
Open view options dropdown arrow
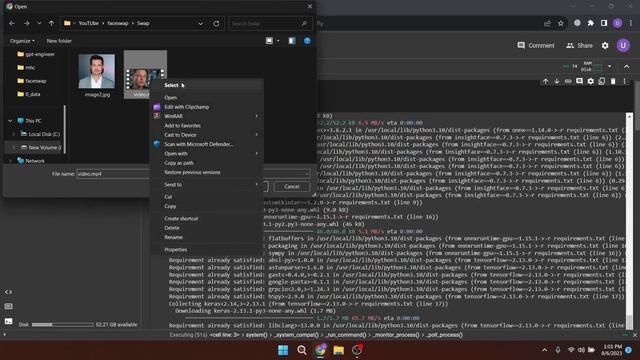[278, 41]
